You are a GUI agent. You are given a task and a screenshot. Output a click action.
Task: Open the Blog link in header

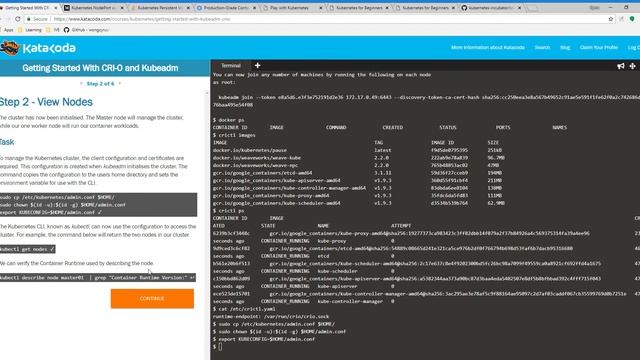tap(565, 47)
